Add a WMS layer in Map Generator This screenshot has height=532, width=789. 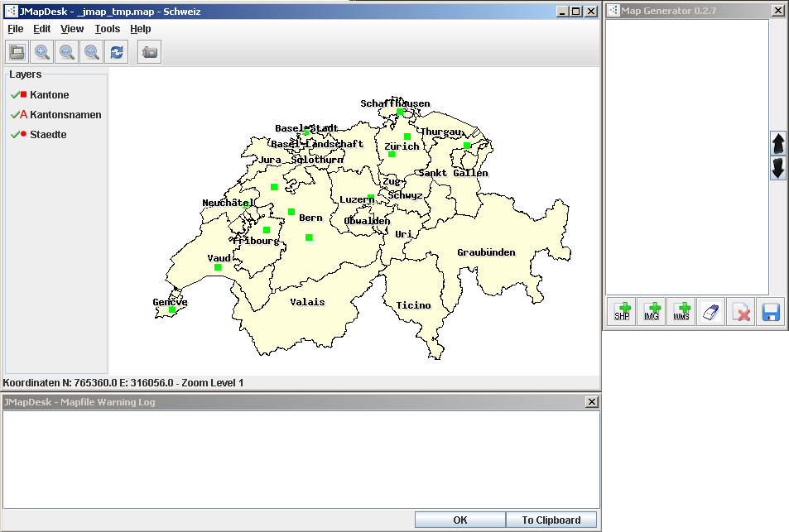point(681,312)
